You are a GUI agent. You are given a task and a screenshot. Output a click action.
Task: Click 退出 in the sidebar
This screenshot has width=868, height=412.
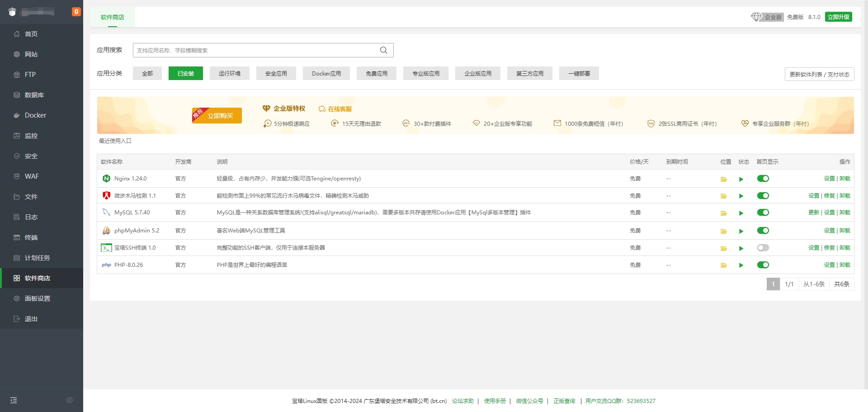tap(42, 319)
